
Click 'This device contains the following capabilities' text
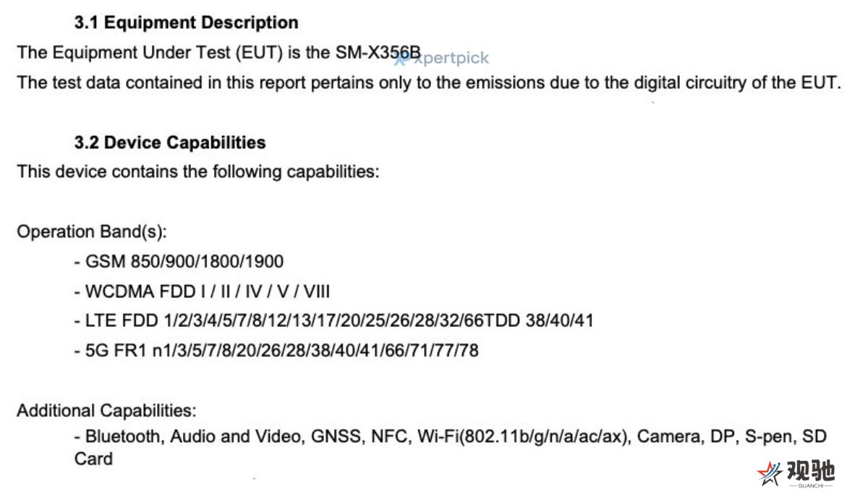(197, 172)
